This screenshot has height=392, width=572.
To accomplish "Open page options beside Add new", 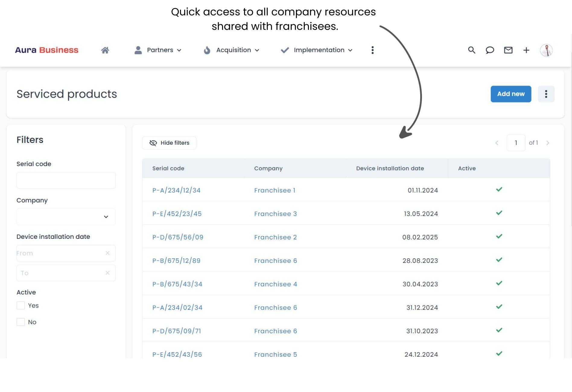I will 546,94.
